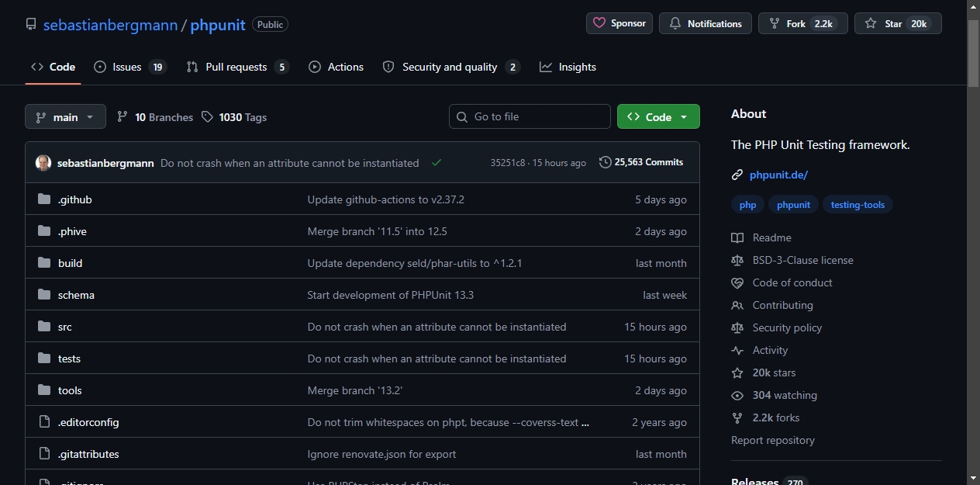980x485 pixels.
Task: Click the Contributing people icon
Action: (737, 306)
